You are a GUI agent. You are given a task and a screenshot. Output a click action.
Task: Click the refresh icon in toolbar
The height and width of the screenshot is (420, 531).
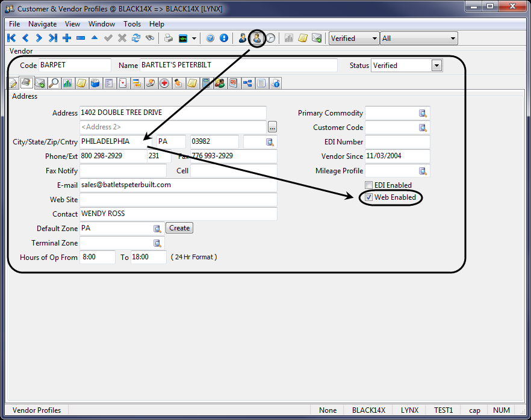(x=136, y=38)
